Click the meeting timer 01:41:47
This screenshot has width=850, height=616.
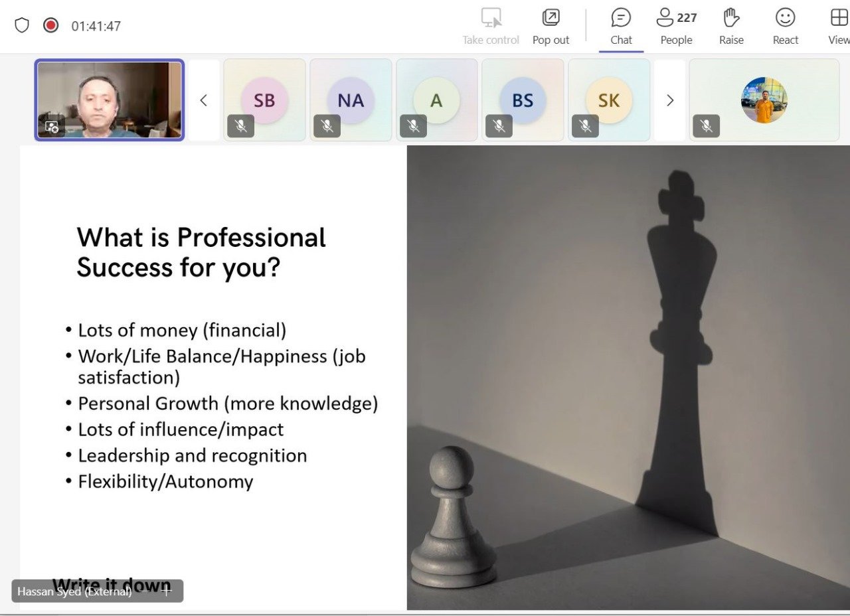(x=96, y=27)
